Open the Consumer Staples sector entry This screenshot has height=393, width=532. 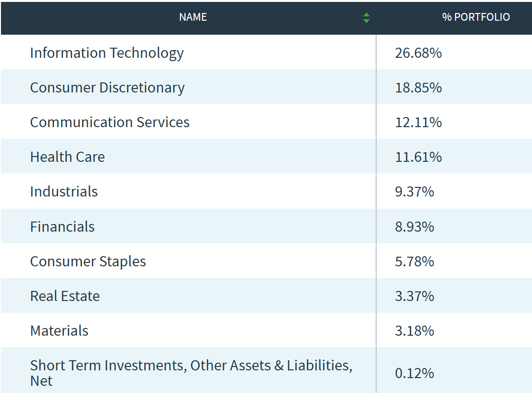pos(88,261)
